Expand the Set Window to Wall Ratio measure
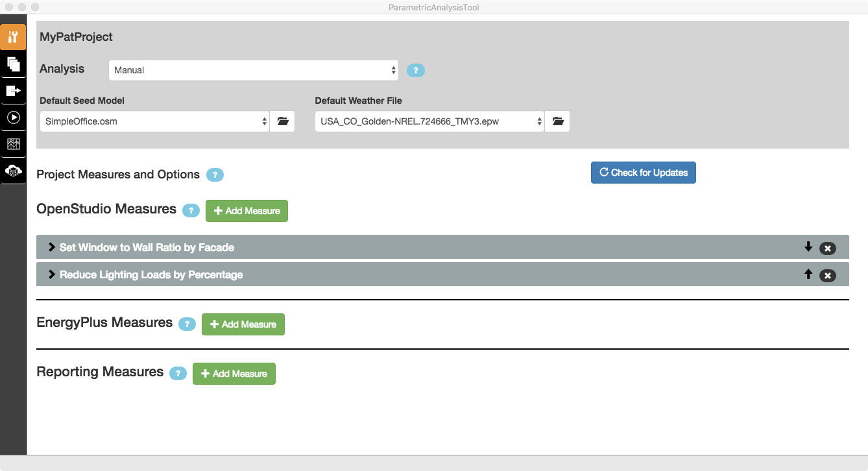This screenshot has height=471, width=868. pos(51,247)
